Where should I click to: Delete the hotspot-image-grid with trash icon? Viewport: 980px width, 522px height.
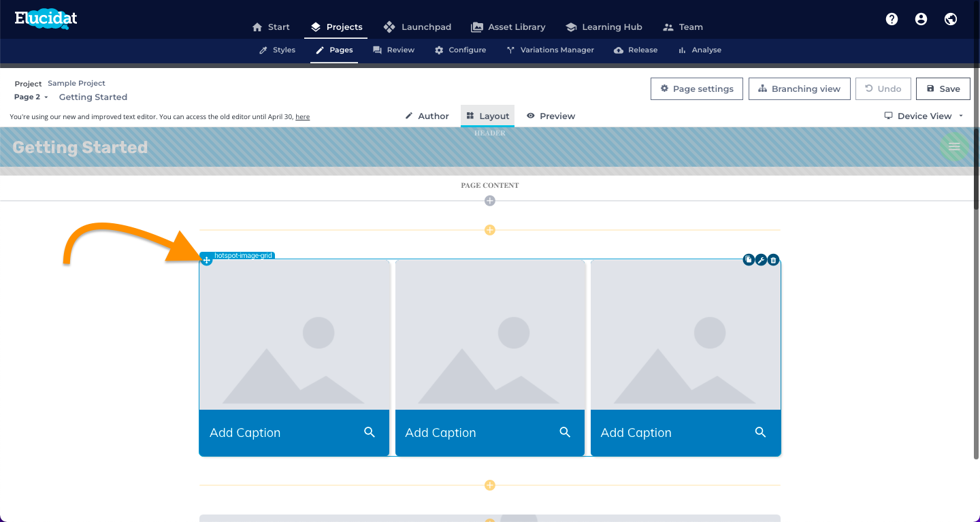coord(773,259)
